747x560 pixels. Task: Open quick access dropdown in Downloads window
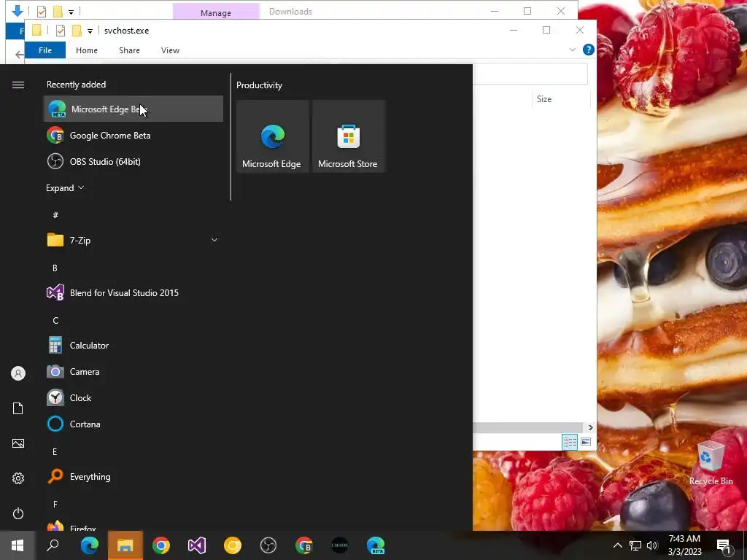tap(71, 12)
